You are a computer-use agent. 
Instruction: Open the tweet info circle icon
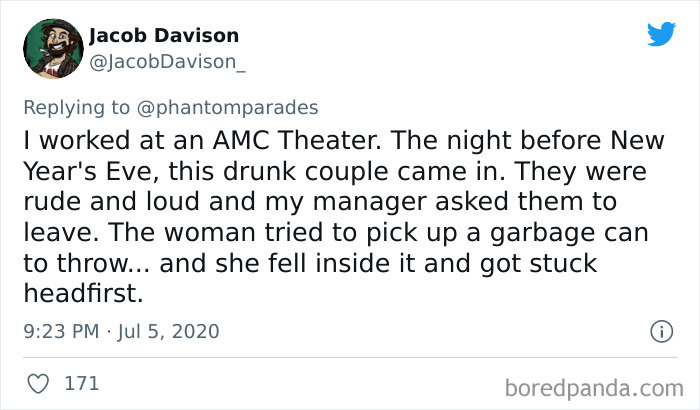click(660, 330)
